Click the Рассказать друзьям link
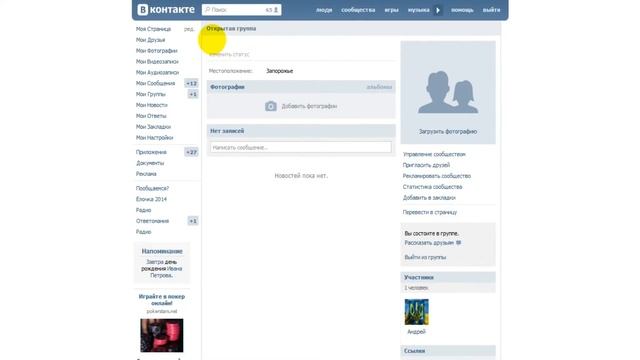Screen dimensions: 640x360 pyautogui.click(x=429, y=242)
